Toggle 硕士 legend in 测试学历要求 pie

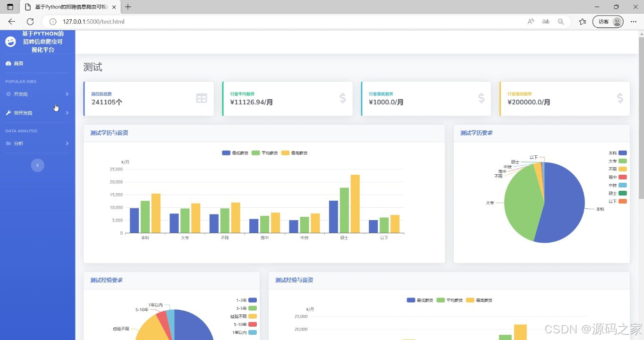click(x=618, y=193)
